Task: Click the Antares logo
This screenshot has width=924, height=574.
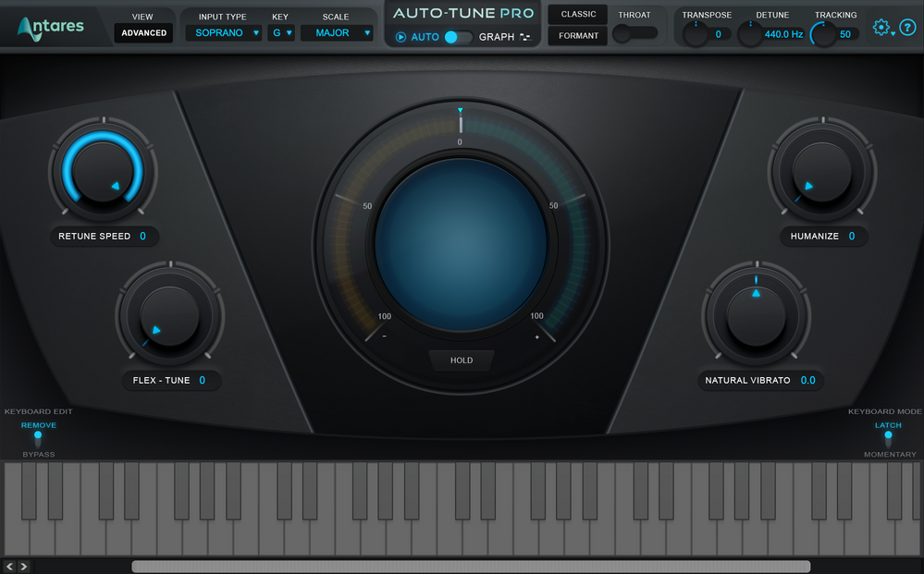Action: coord(51,26)
